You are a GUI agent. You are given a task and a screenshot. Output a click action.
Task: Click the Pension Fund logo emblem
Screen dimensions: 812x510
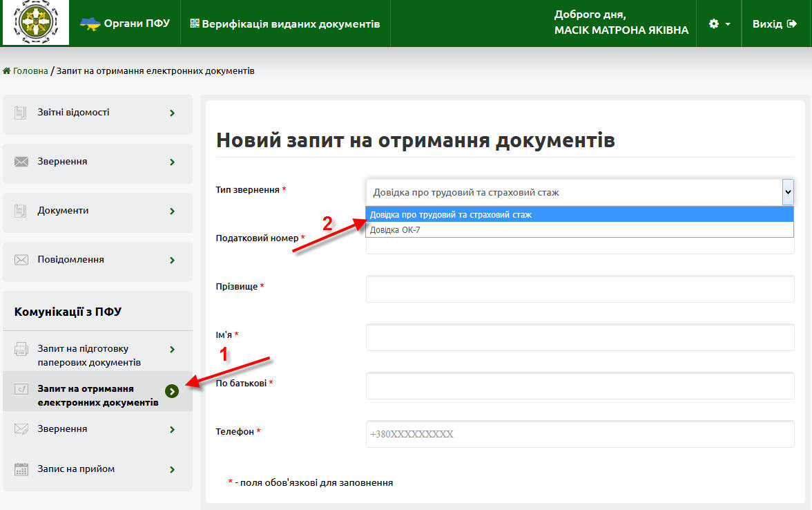(36, 23)
